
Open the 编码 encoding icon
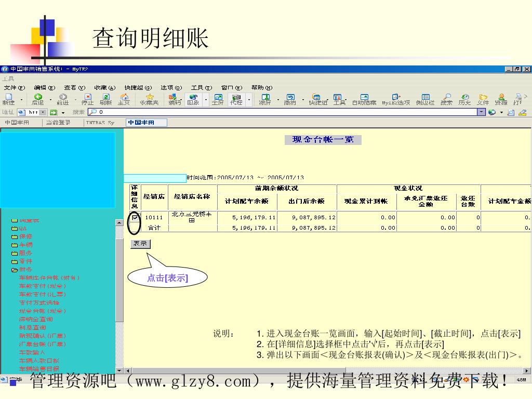[175, 99]
